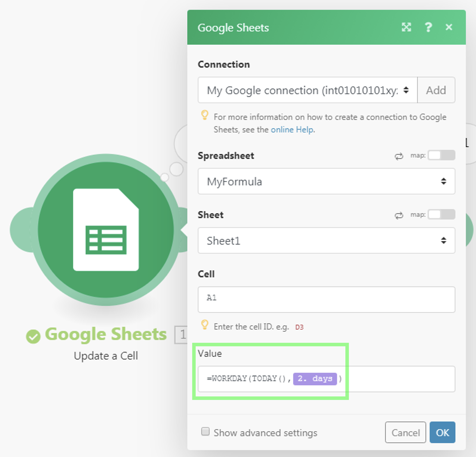Click the green checkmark status icon

33,336
